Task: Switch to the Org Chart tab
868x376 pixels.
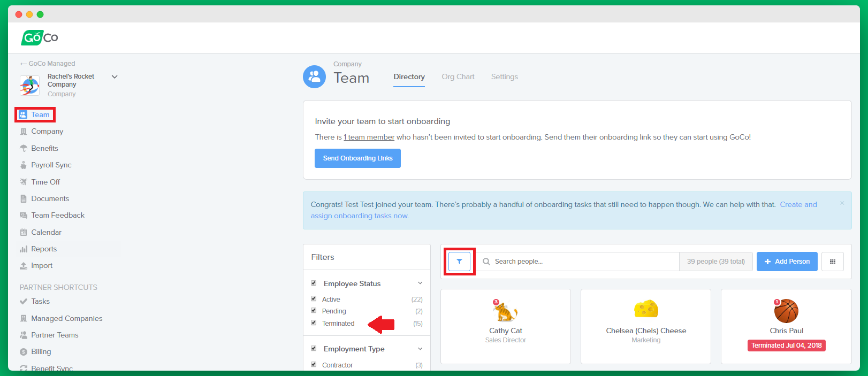Action: (458, 77)
